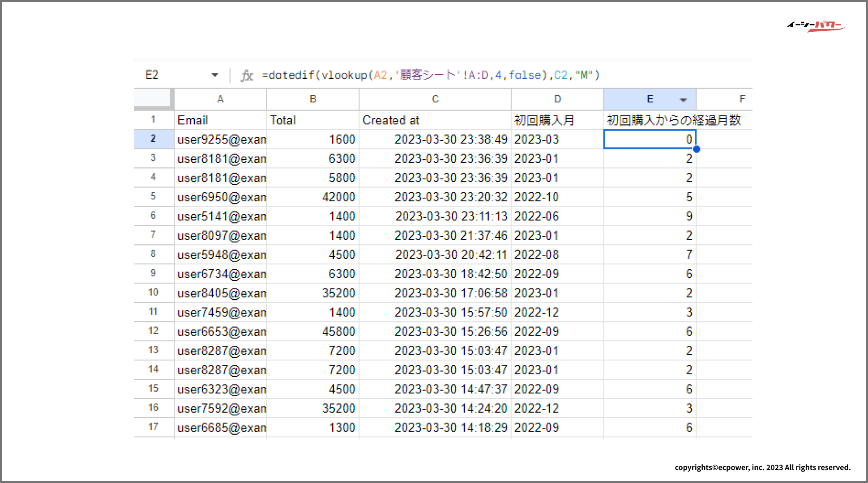868x483 pixels.
Task: Click the blue fill handle on E2
Action: 697,149
